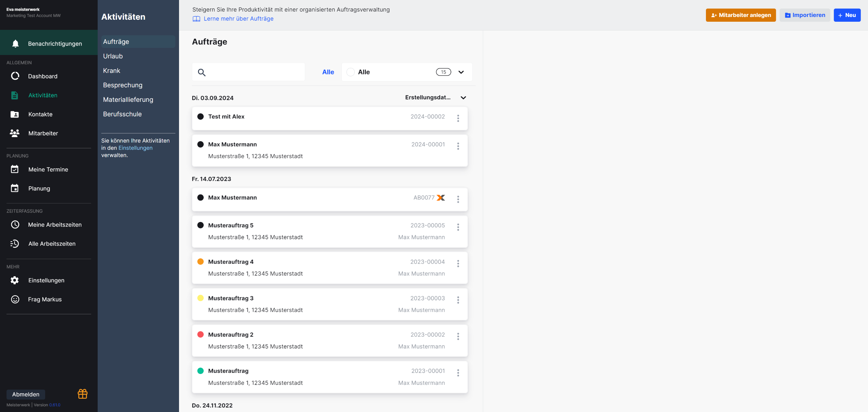Open the Lerne mehr über Aufträge link
The height and width of the screenshot is (412, 868).
(x=238, y=19)
